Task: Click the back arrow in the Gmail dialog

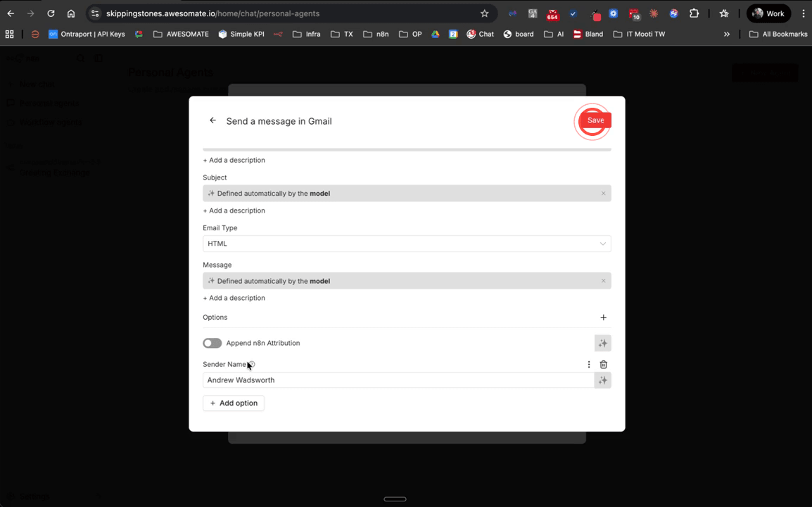Action: click(x=212, y=120)
